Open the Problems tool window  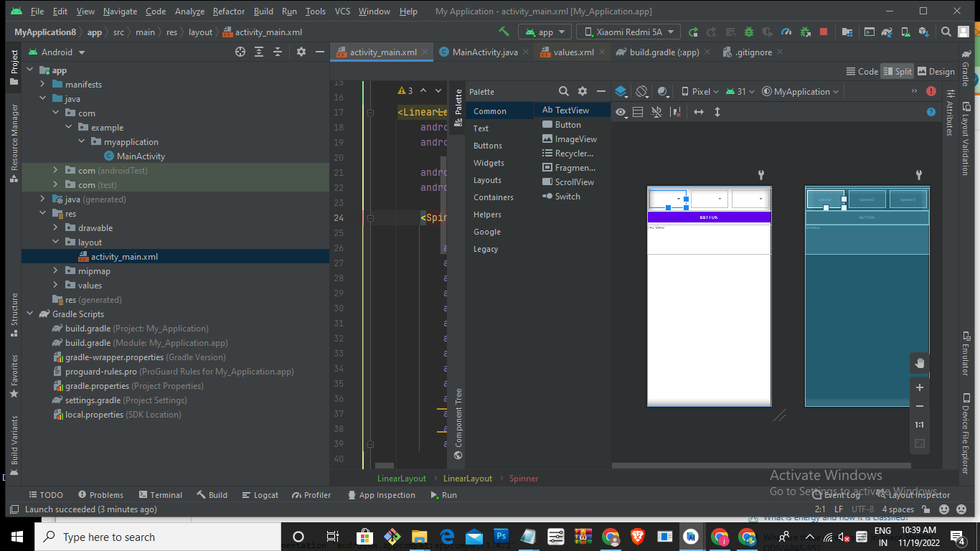point(100,494)
